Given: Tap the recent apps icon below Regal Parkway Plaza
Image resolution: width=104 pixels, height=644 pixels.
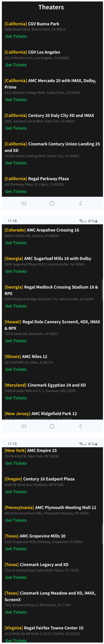Looking at the screenshot, I should tap(24, 203).
